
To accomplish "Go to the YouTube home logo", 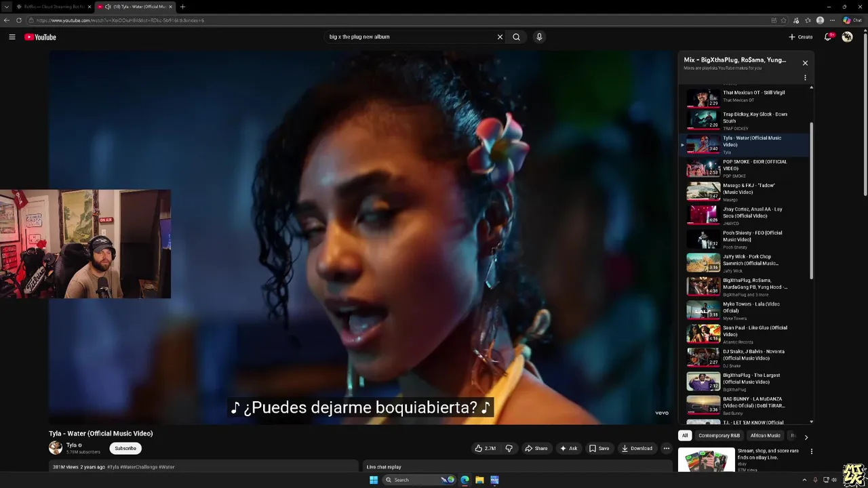I will pyautogui.click(x=41, y=37).
